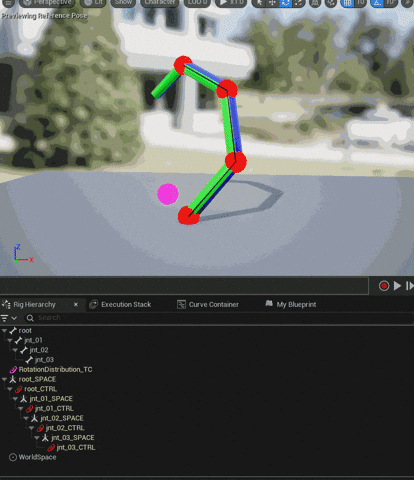
Task: Open the LOD 0 dropdown
Action: tap(197, 3)
